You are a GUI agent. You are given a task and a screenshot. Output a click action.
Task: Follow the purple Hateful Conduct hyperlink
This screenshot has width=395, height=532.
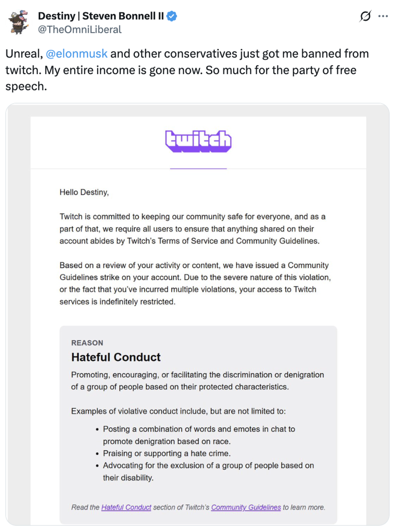coord(126,507)
